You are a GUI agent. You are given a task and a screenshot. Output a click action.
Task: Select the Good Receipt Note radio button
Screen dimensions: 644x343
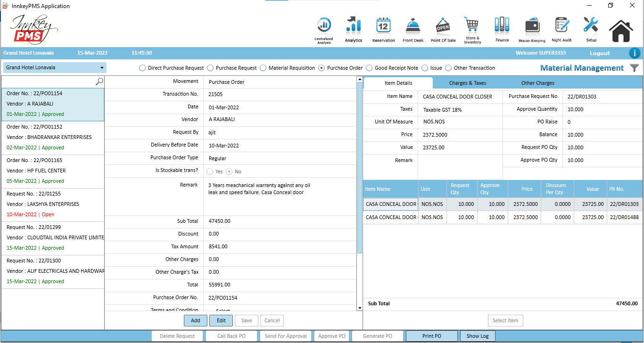tap(369, 68)
